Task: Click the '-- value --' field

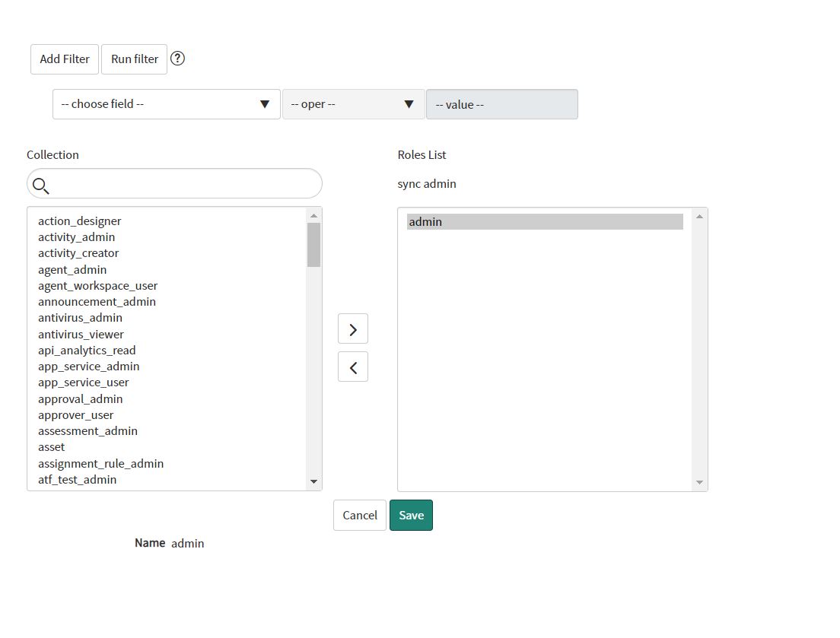Action: click(x=502, y=104)
